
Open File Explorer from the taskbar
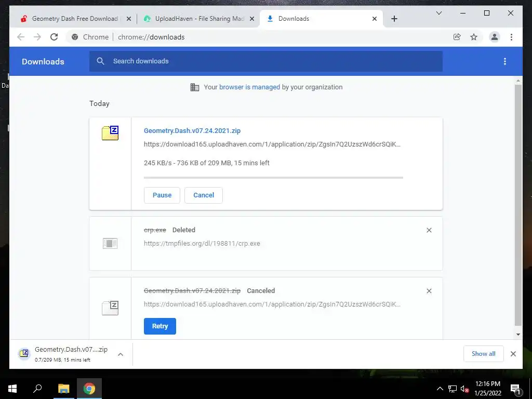pyautogui.click(x=63, y=389)
